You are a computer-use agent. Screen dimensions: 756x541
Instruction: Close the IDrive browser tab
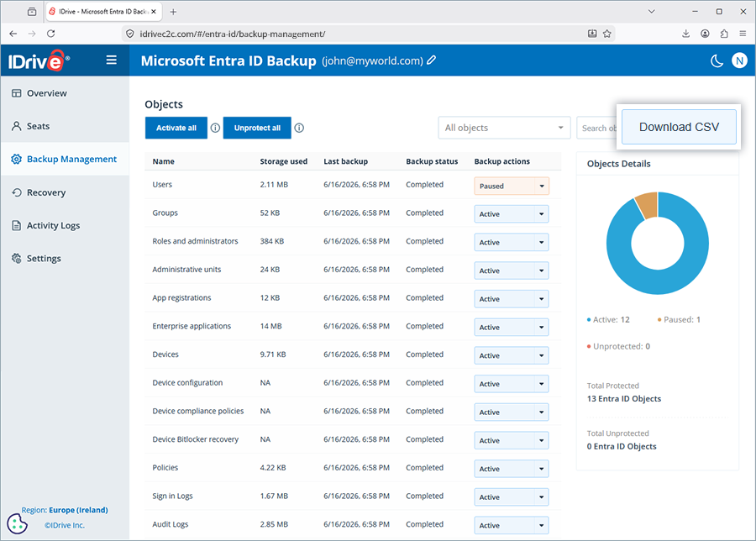tap(154, 12)
